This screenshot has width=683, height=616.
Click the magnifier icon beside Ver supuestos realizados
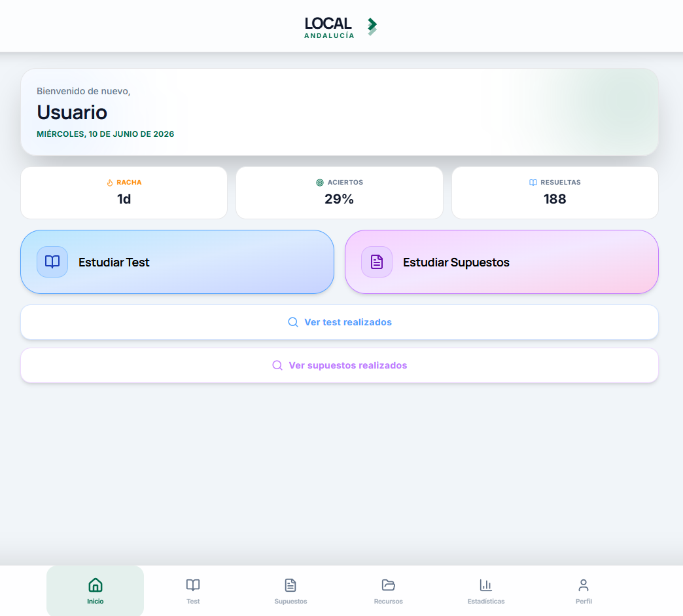pyautogui.click(x=277, y=365)
